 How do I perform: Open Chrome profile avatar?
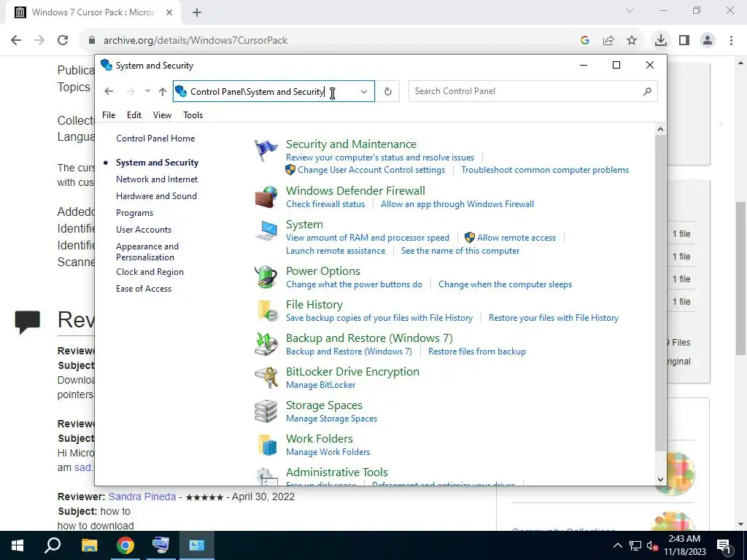[x=708, y=41]
